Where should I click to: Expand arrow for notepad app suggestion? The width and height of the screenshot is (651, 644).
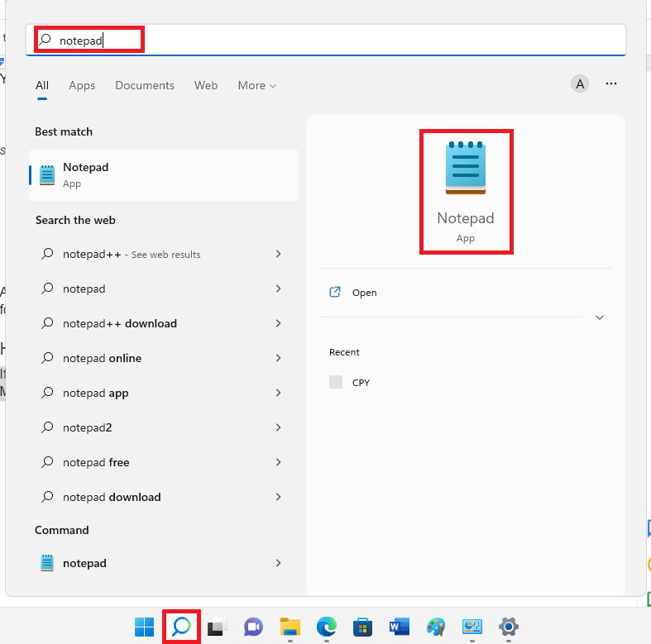(x=278, y=393)
